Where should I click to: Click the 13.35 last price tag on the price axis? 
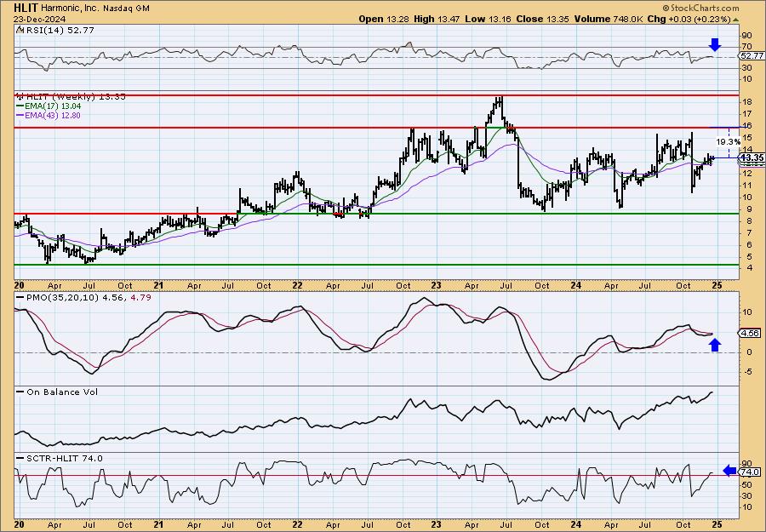(x=752, y=157)
